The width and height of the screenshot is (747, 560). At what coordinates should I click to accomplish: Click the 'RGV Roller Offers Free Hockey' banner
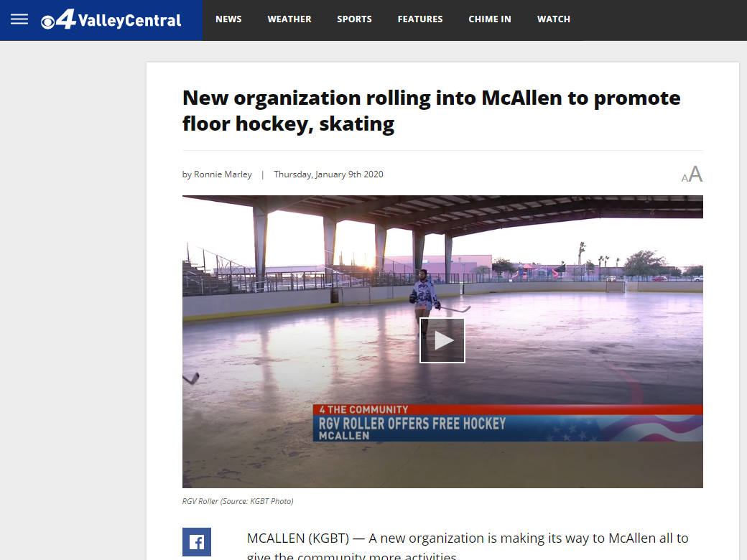412,424
